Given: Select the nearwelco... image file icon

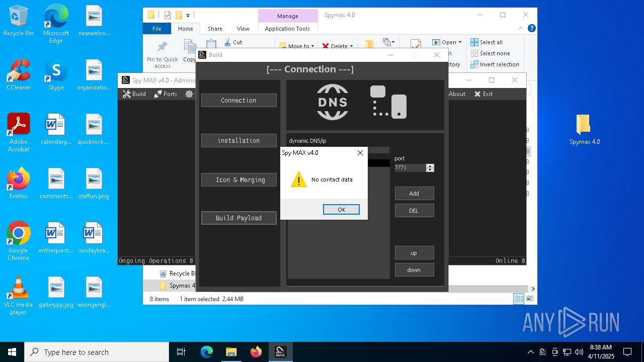Looking at the screenshot, I should coord(94,21).
